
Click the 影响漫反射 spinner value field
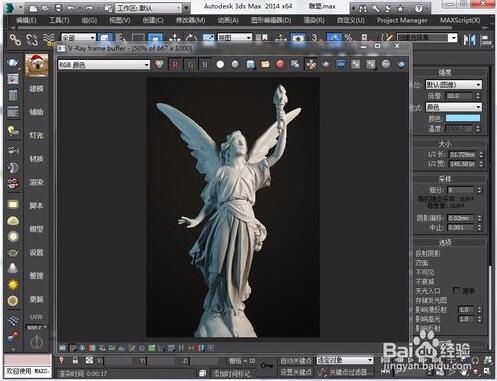point(467,310)
